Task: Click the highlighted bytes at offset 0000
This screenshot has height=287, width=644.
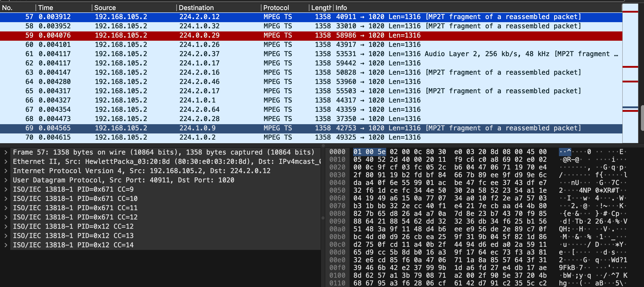Action: [369, 152]
